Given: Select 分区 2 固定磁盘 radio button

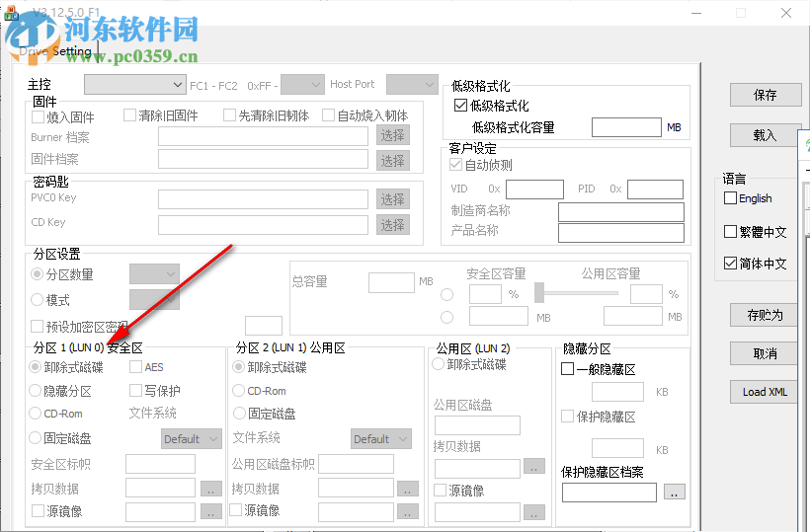Looking at the screenshot, I should pyautogui.click(x=239, y=414).
